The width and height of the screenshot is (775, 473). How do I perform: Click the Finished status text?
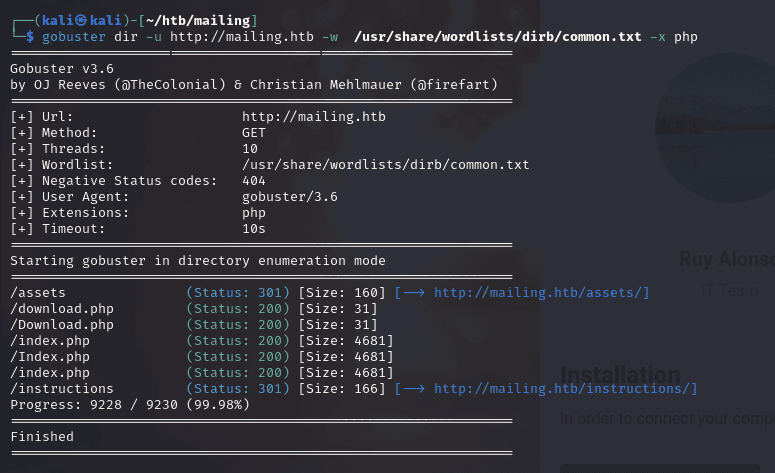42,436
